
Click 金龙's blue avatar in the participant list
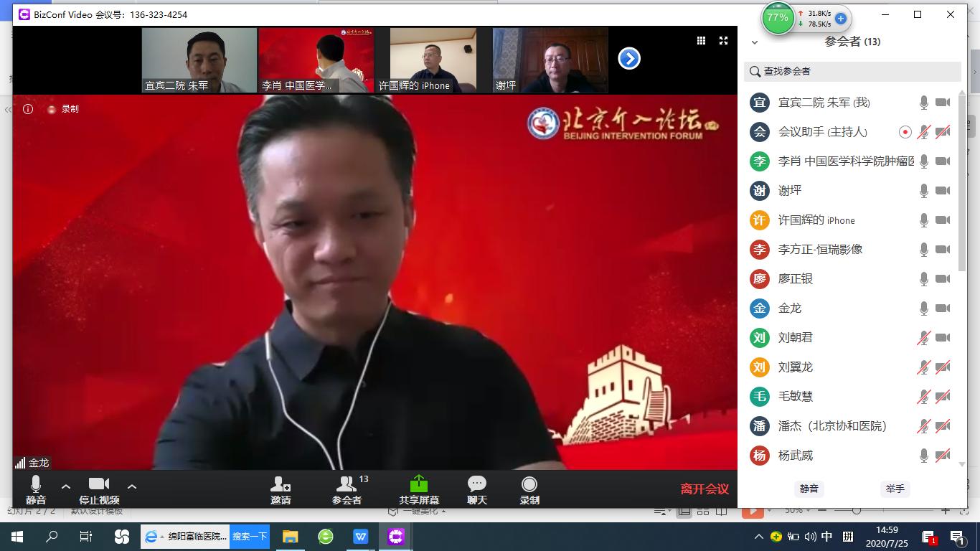pos(760,308)
